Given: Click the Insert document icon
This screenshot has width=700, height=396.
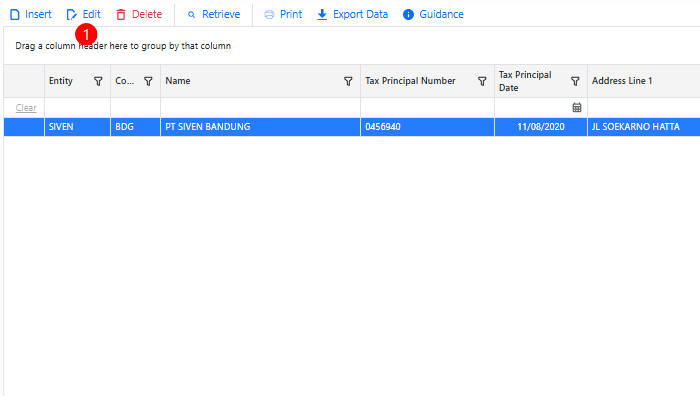Looking at the screenshot, I should click(x=15, y=15).
